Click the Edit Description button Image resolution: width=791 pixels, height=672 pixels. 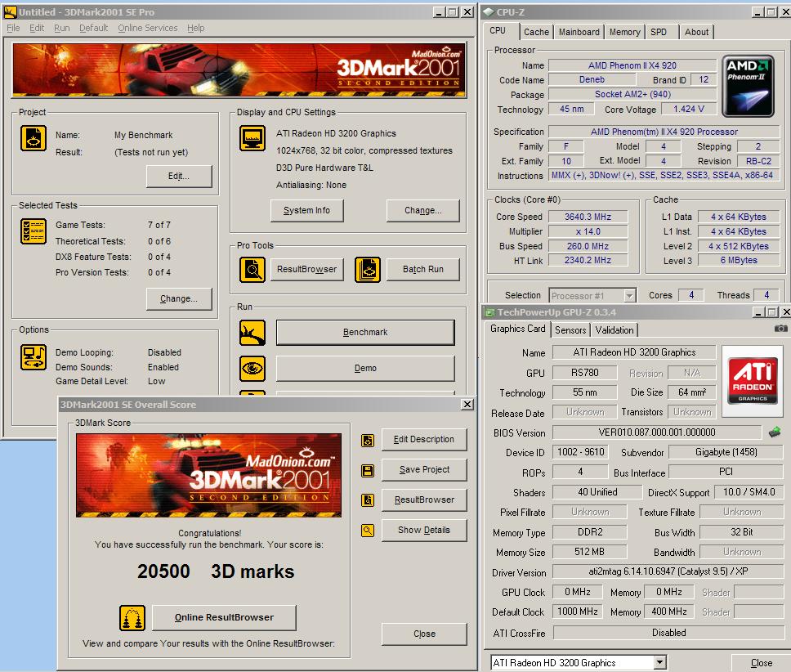point(424,440)
